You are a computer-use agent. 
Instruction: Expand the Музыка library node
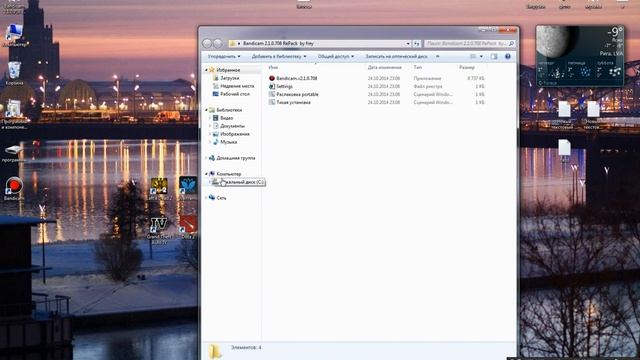[x=210, y=142]
